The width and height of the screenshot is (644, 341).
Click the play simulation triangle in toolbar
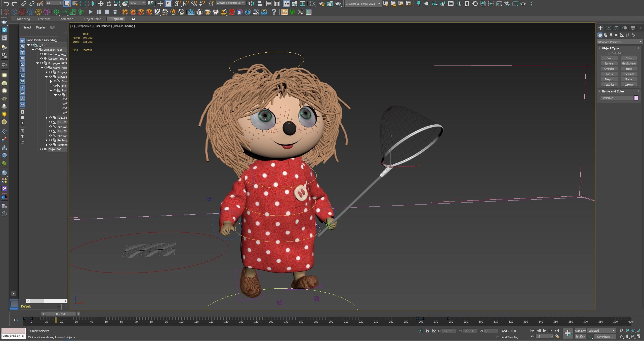(91, 12)
